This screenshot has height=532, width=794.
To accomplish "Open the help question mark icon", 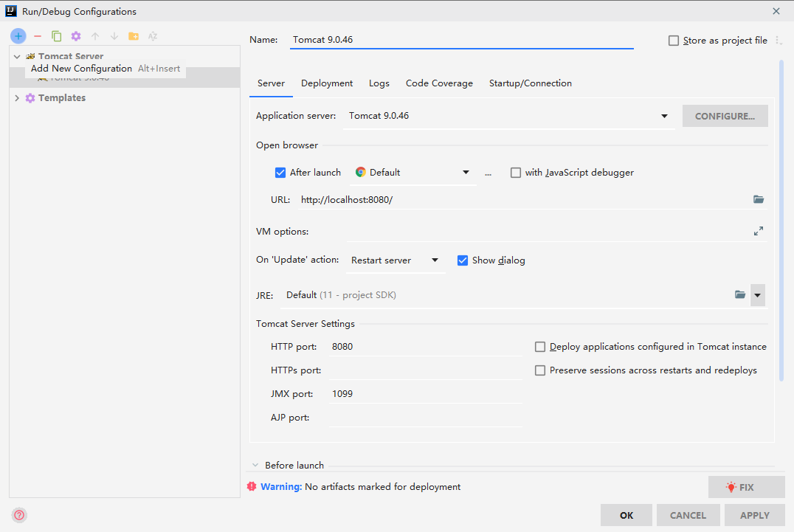I will click(x=19, y=515).
